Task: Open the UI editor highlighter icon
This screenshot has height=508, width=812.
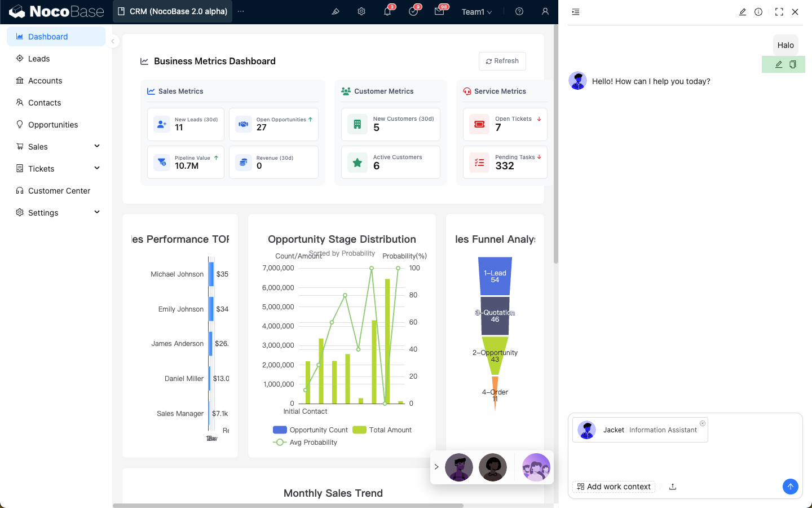Action: click(336, 11)
